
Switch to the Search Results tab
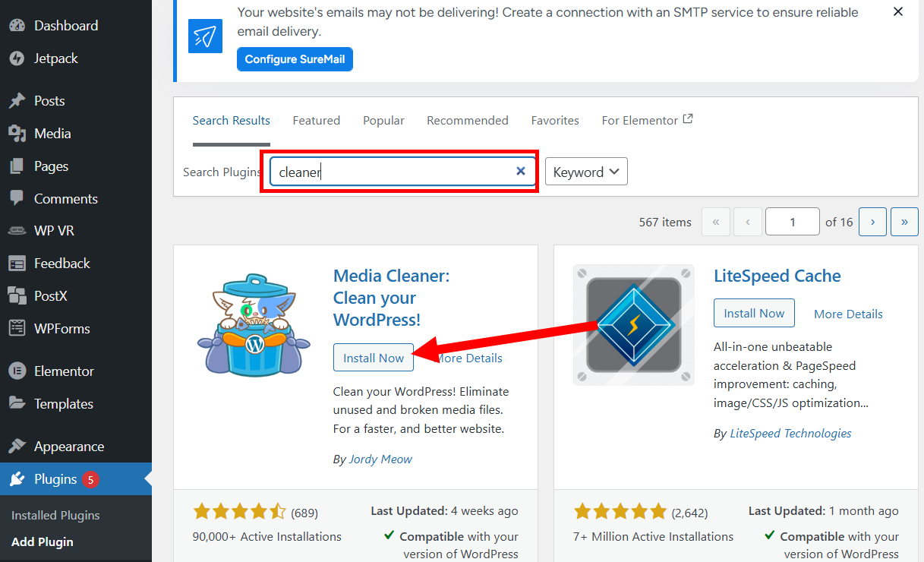coord(232,120)
